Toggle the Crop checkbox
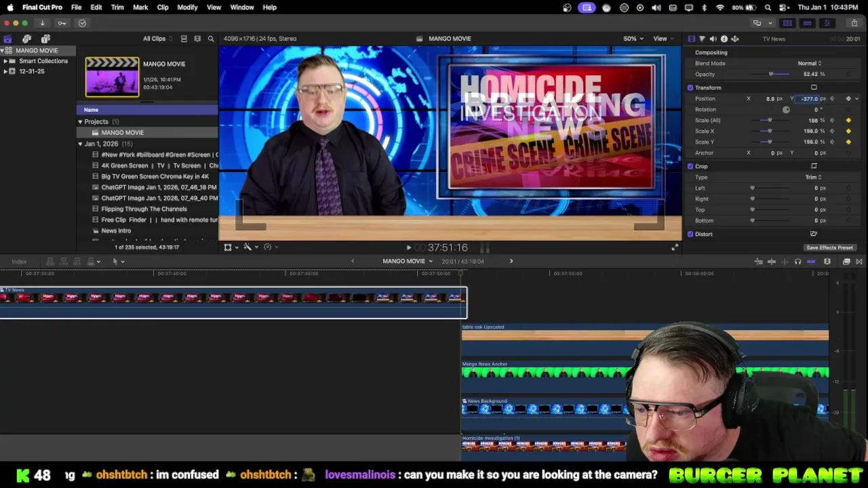The height and width of the screenshot is (488, 868). click(690, 166)
